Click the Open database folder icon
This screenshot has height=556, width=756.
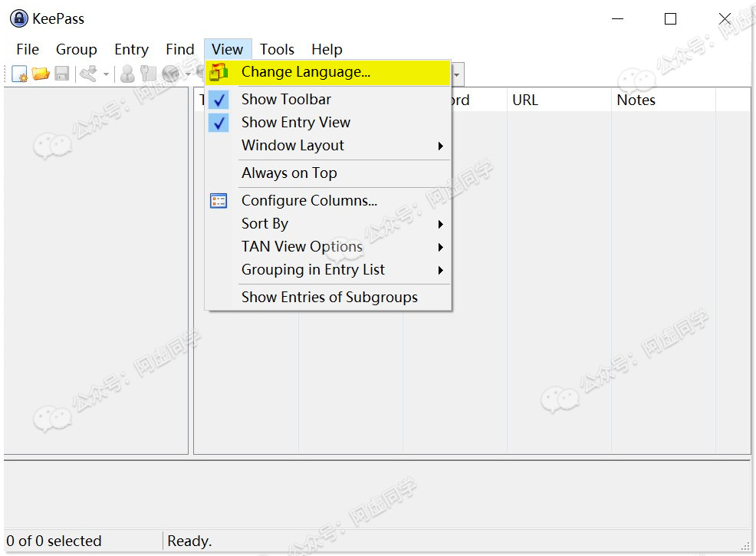(41, 74)
